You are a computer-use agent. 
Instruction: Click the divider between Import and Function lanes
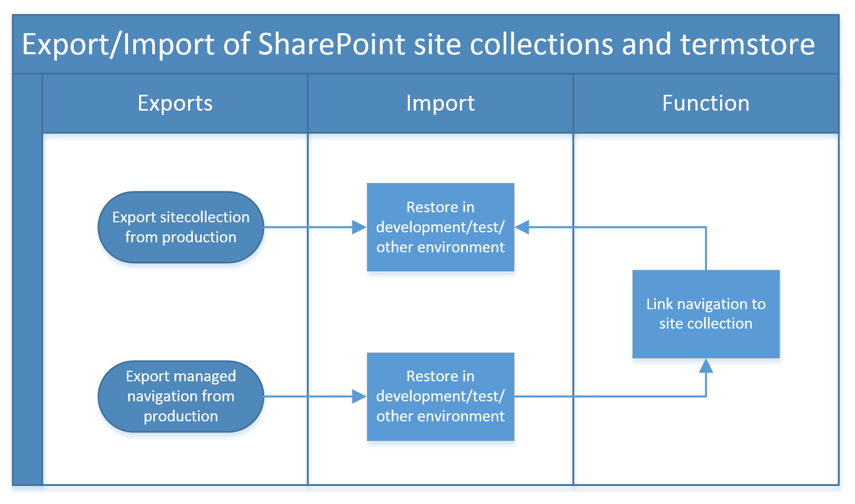pyautogui.click(x=573, y=316)
